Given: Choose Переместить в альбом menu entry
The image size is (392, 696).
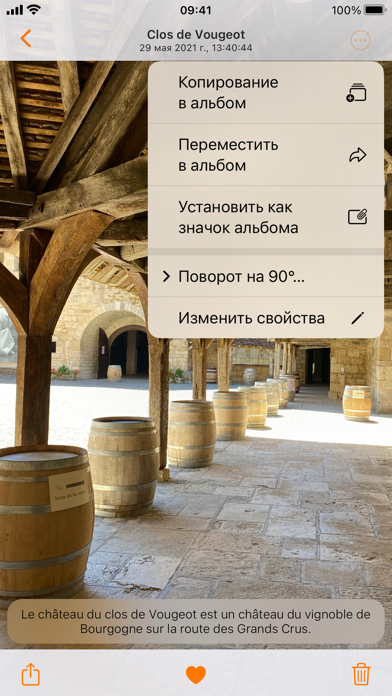Looking at the screenshot, I should [x=265, y=155].
